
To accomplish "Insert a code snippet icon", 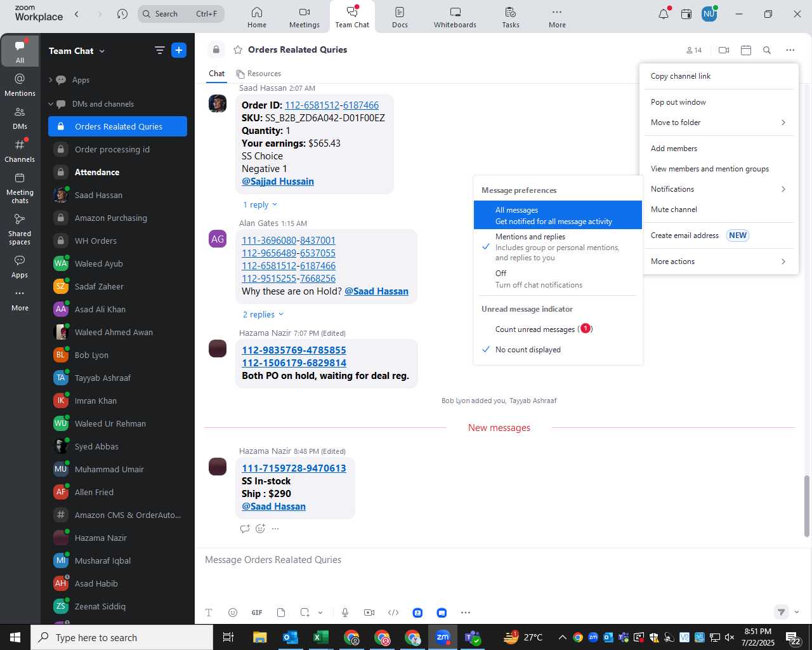I will click(x=393, y=613).
